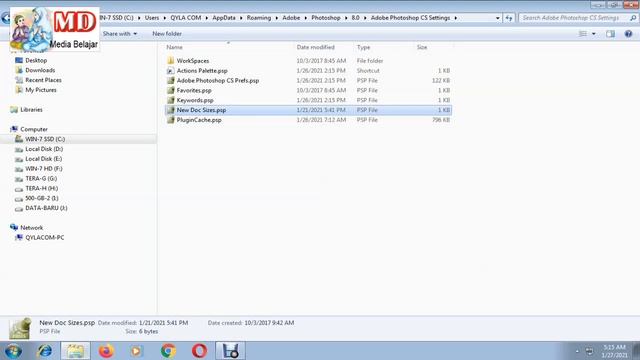Viewport: 640px width, 360px height.
Task: Open Local Disk (D:) drive
Action: point(44,149)
